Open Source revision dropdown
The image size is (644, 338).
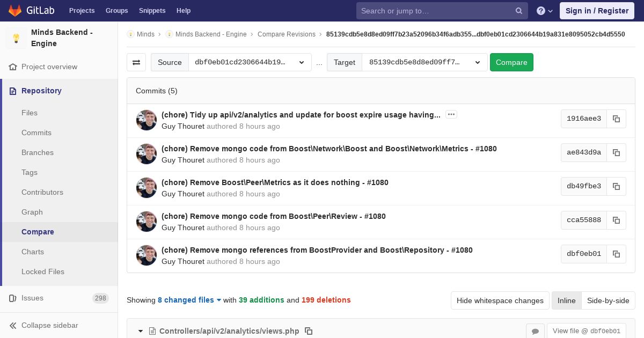pyautogui.click(x=250, y=62)
